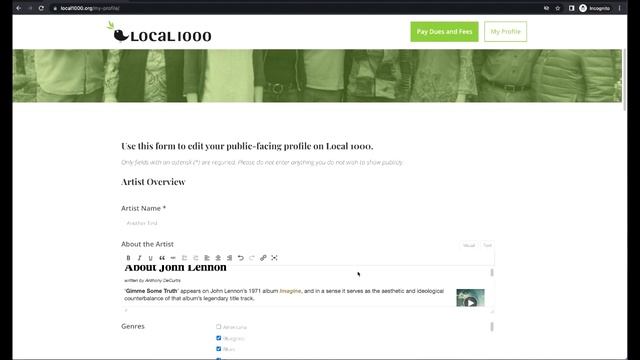Open the Chrome three-dot menu
This screenshot has width=640, height=360.
[x=620, y=8]
